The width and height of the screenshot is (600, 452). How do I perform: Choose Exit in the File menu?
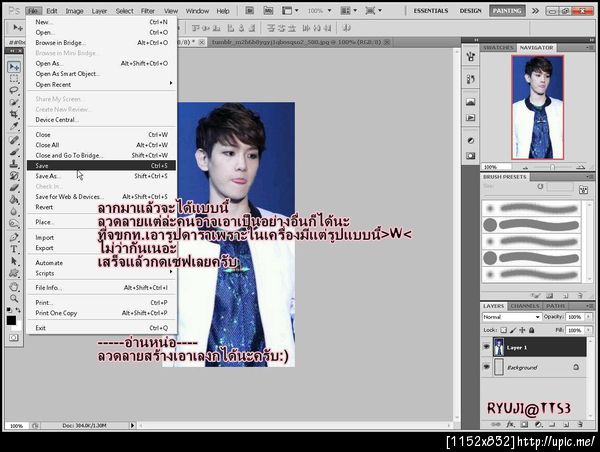101,328
